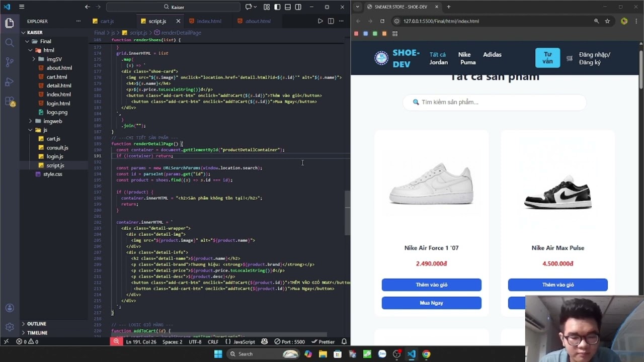This screenshot has height=362, width=644.
Task: Open Chrome tab search dropdown
Action: 357,7
